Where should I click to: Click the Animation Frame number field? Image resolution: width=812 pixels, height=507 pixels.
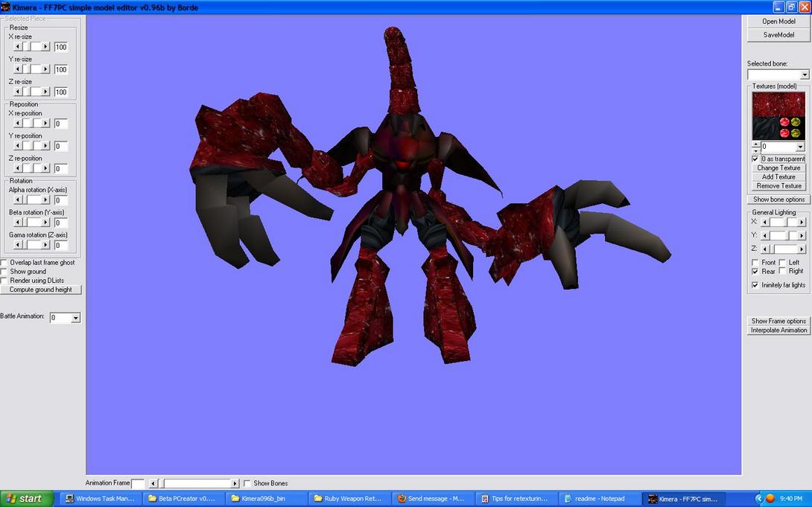pos(138,484)
